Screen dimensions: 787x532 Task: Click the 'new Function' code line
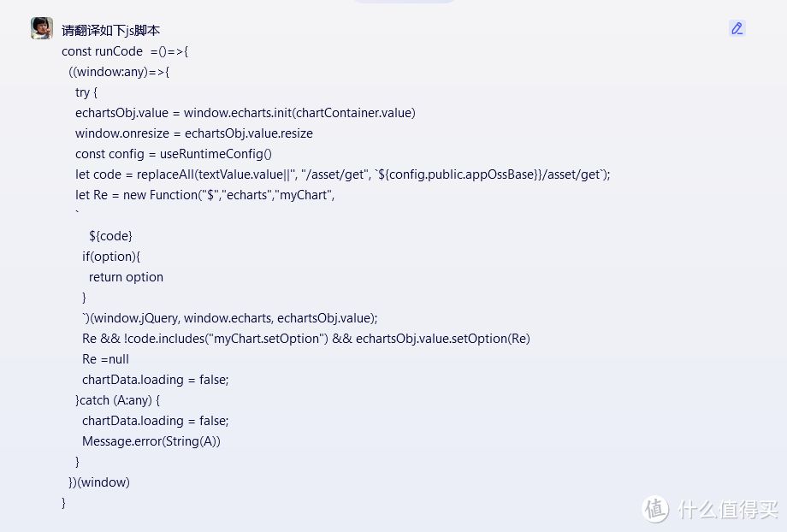pos(204,195)
